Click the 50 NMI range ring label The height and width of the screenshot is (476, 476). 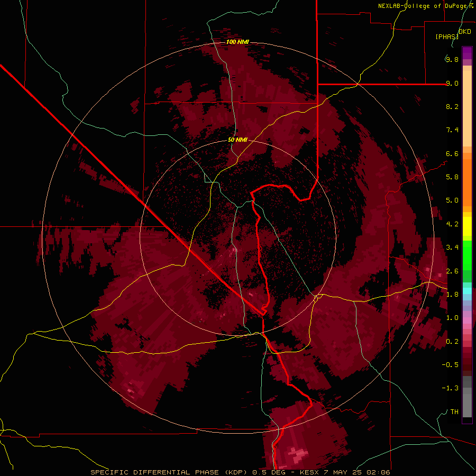pyautogui.click(x=237, y=140)
